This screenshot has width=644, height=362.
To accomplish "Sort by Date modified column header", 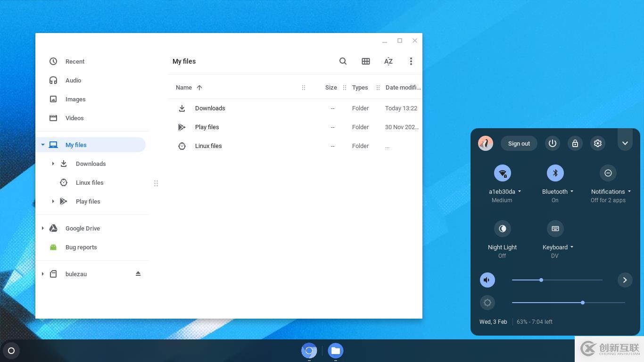I will coord(403,88).
